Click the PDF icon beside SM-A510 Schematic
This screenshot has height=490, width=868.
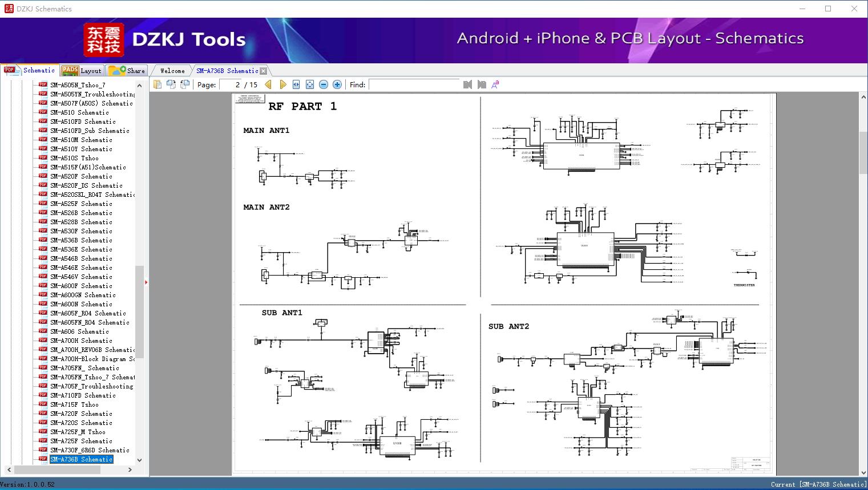tap(43, 112)
